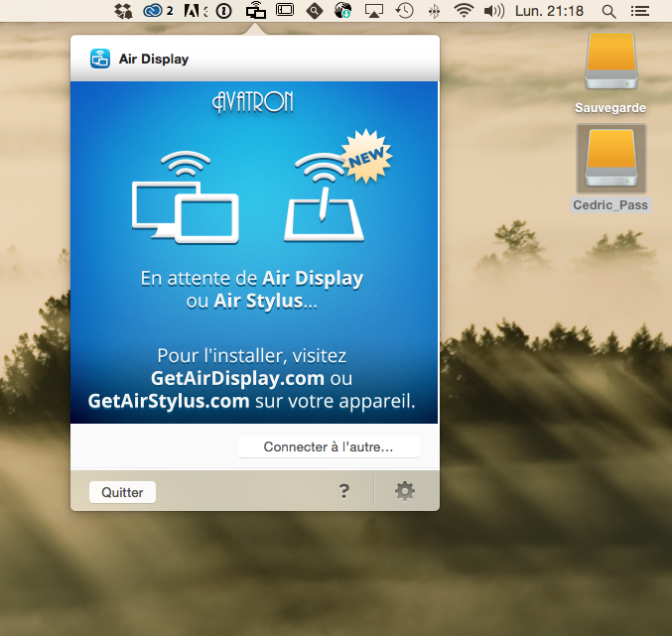The height and width of the screenshot is (636, 672).
Task: Click the Quitter button
Action: [x=122, y=492]
